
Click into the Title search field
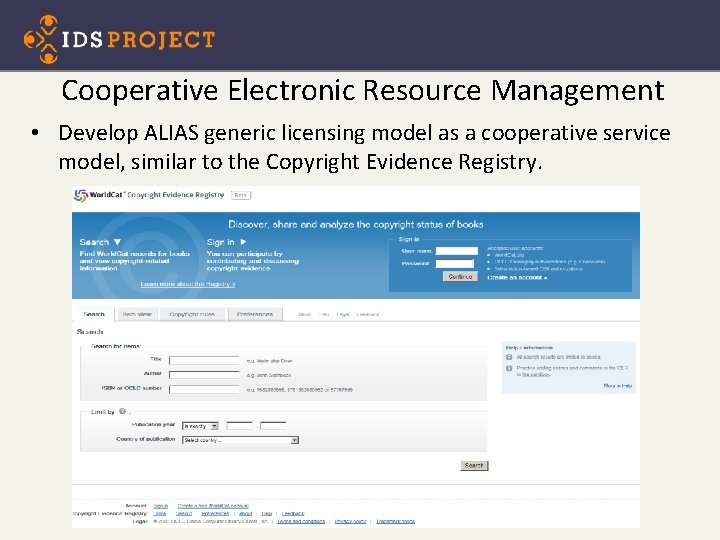[204, 360]
